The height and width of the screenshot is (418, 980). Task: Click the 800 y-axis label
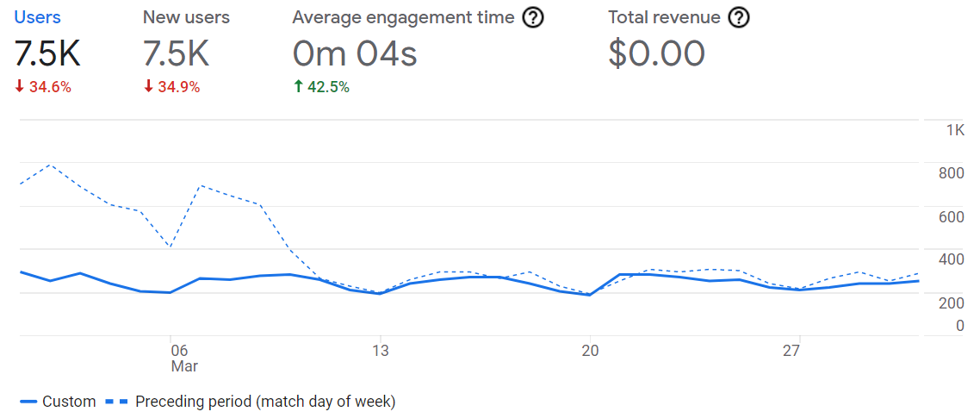point(952,174)
